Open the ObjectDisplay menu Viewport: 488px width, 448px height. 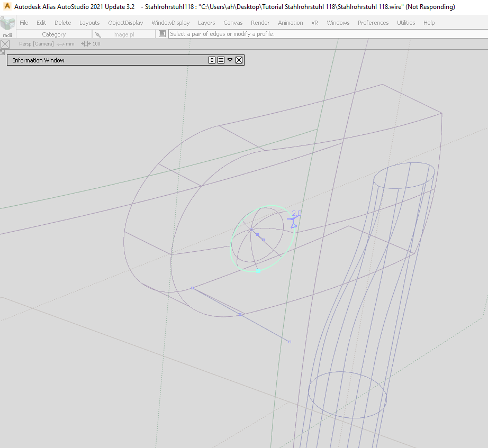(x=125, y=23)
